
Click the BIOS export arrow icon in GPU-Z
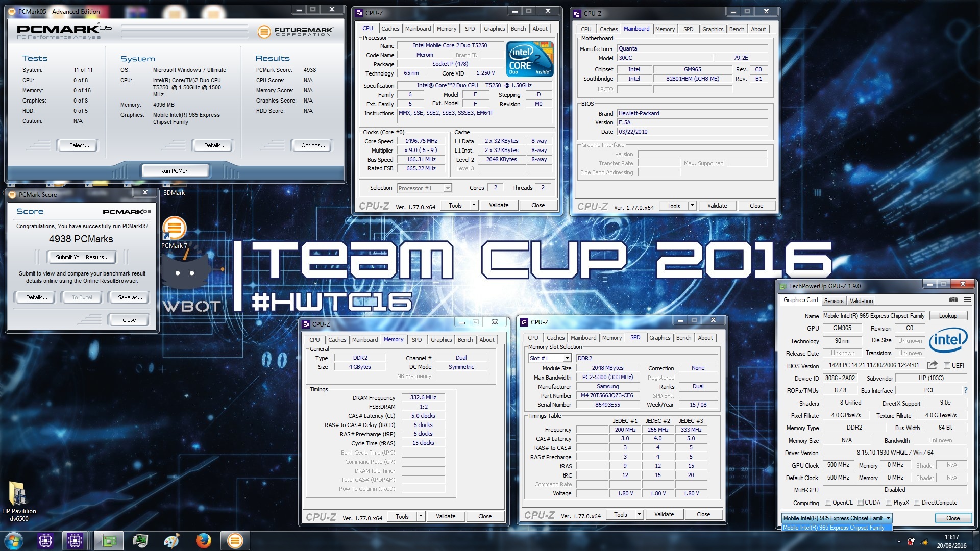[932, 365]
